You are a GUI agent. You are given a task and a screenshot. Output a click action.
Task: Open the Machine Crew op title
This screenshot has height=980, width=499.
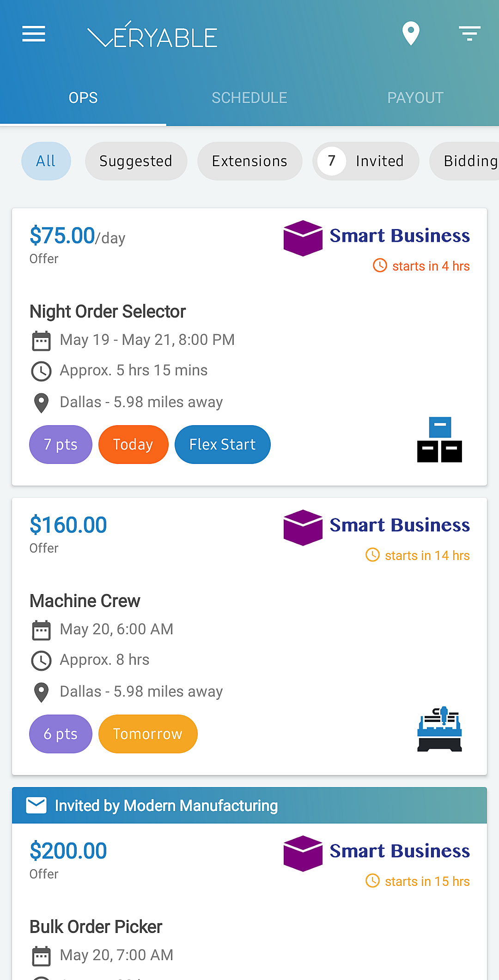click(x=85, y=601)
